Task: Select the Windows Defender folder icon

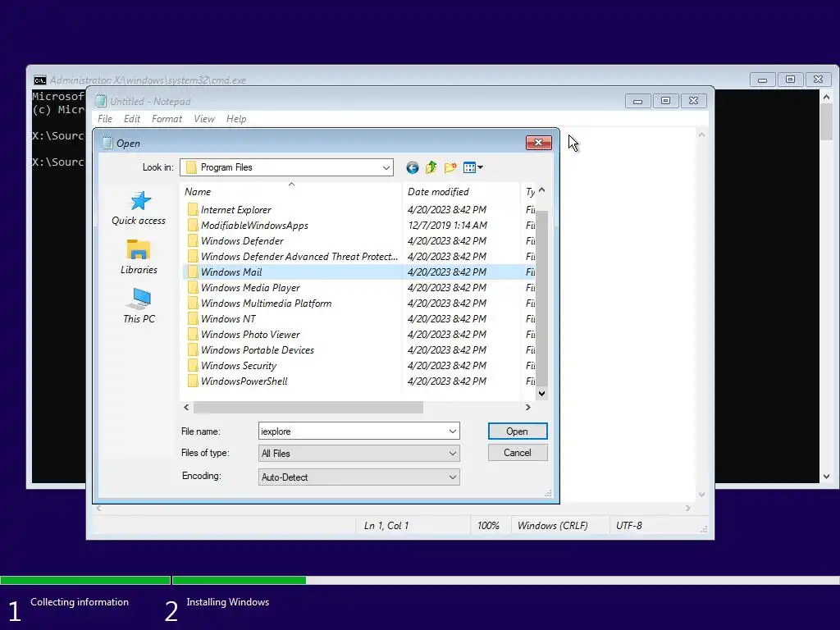Action: click(193, 241)
